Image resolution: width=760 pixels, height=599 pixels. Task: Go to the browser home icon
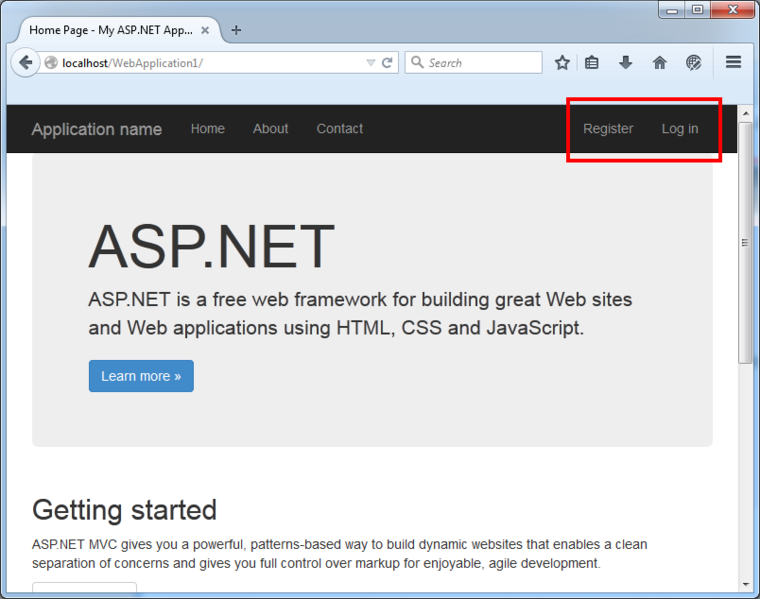pos(660,63)
